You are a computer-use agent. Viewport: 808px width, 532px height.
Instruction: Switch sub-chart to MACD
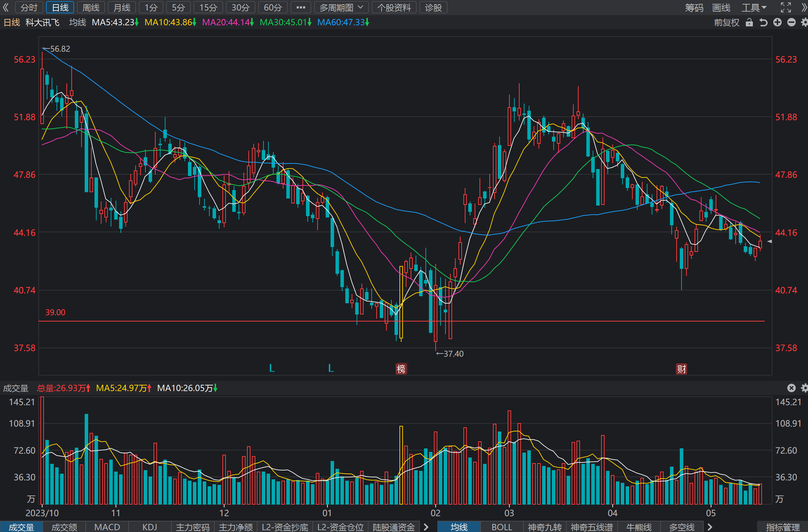pyautogui.click(x=107, y=527)
